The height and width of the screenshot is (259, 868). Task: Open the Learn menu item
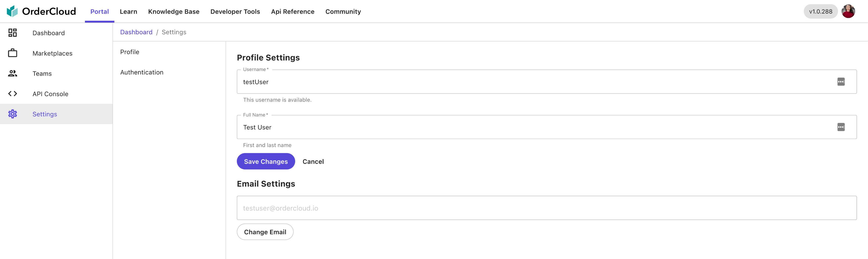coord(128,11)
